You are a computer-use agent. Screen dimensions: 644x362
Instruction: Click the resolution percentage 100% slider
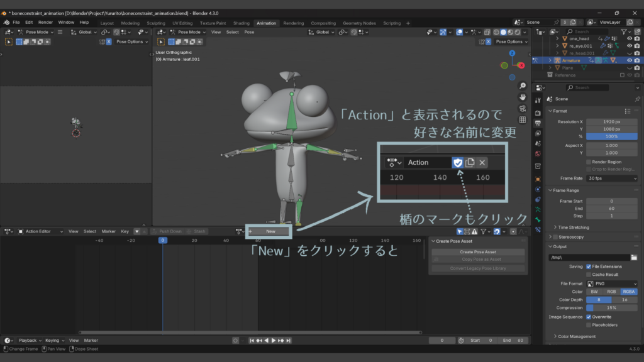click(x=612, y=136)
